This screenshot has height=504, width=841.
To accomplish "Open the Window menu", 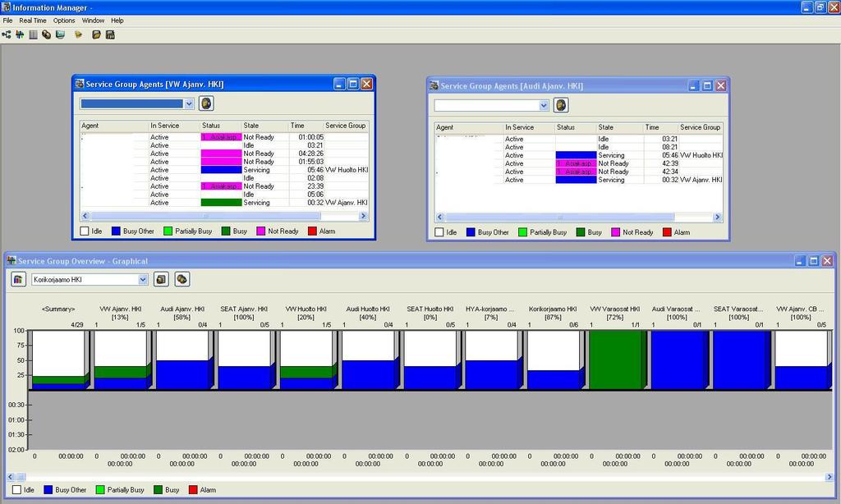I will pos(93,21).
